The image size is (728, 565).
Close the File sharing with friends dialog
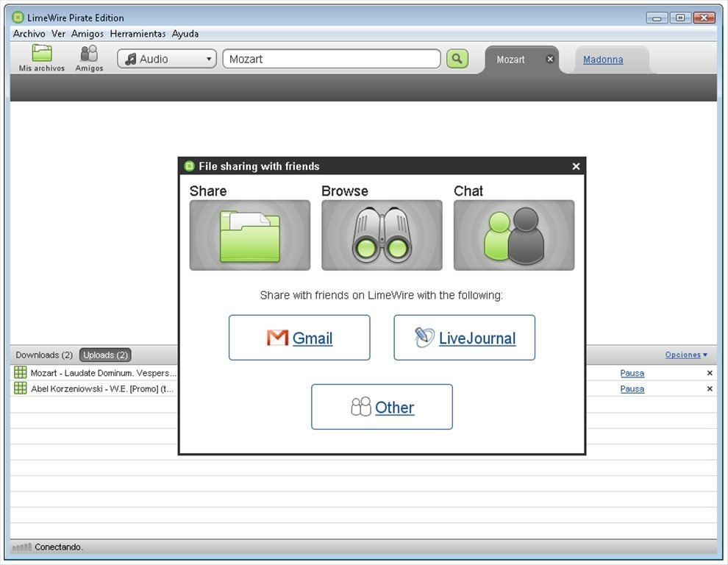click(x=576, y=166)
